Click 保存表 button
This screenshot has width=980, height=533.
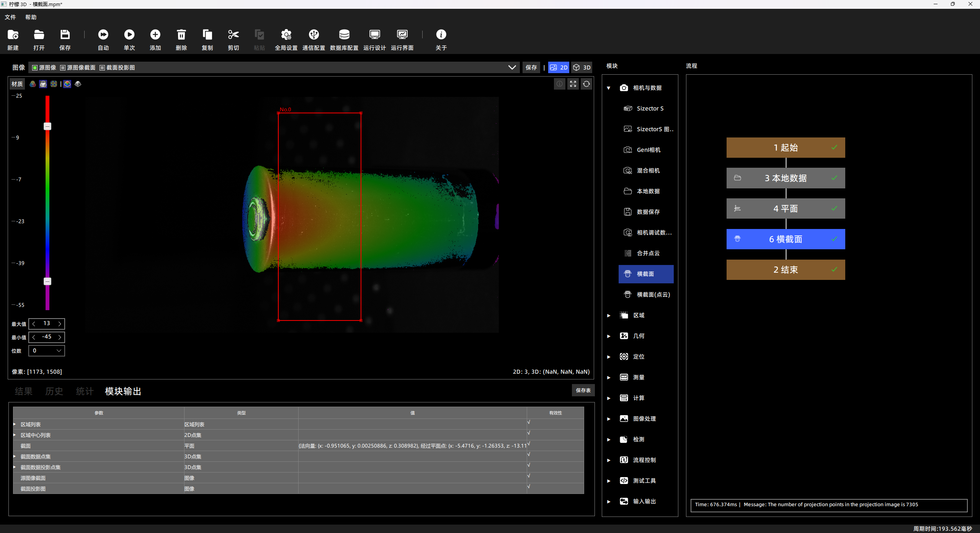pos(583,390)
